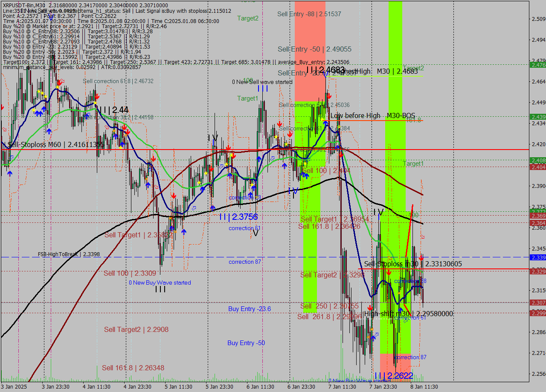Click the red 2.404 price axis tag

click(x=537, y=167)
